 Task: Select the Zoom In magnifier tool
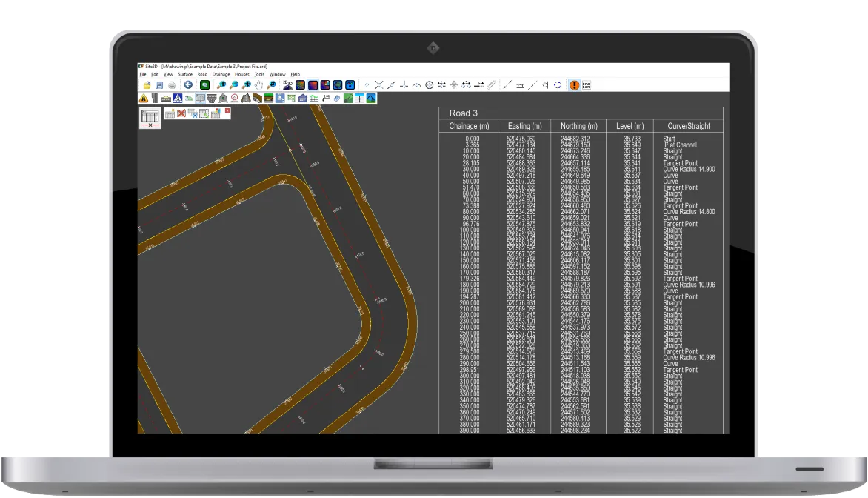pos(221,84)
